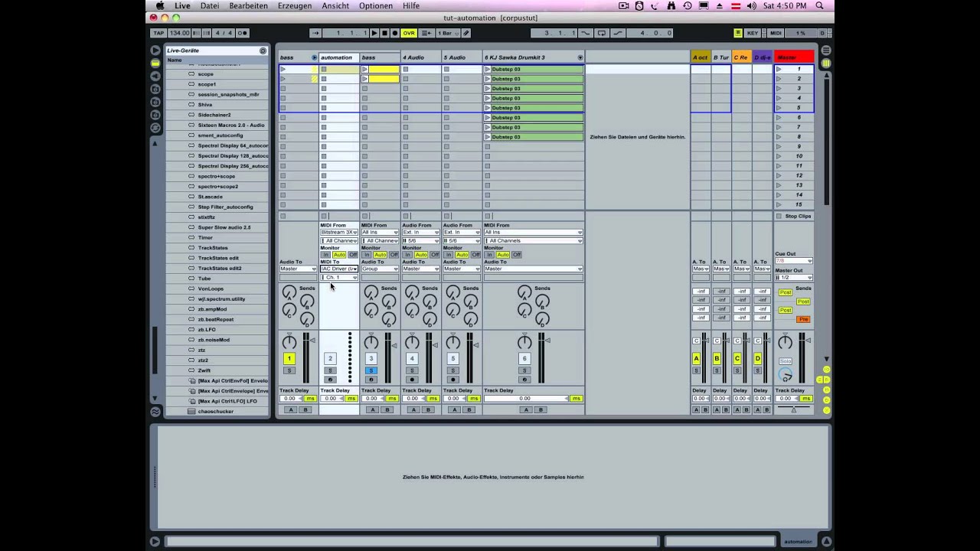
Task: Click the Send A knob on the bass track
Action: (289, 293)
